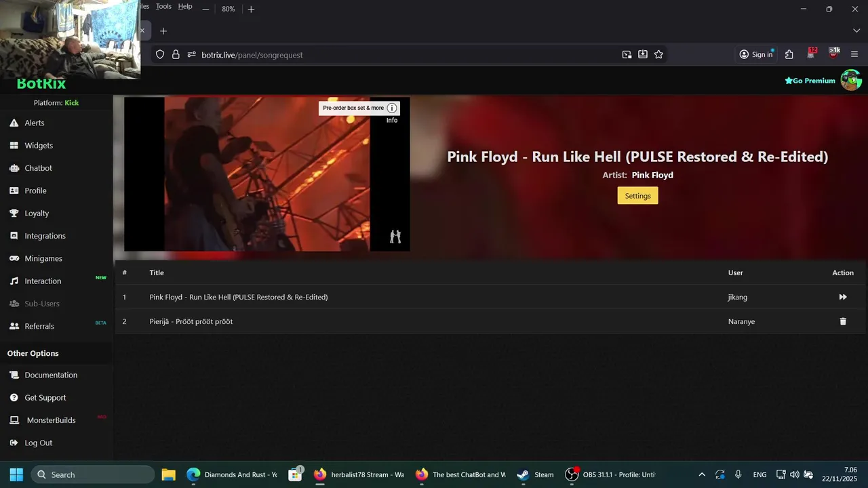
Task: Click the zoom in plus button
Action: [x=251, y=9]
